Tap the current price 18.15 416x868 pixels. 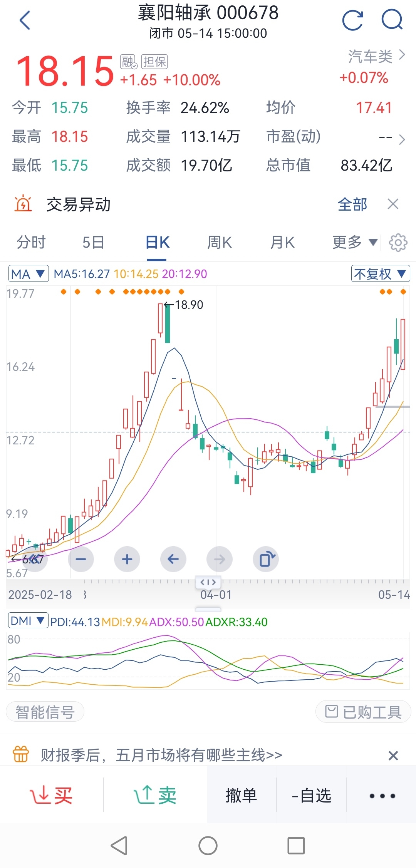pyautogui.click(x=65, y=71)
